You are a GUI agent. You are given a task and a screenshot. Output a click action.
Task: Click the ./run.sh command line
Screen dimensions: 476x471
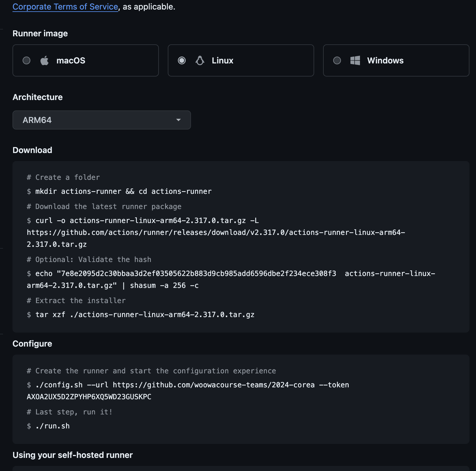(x=52, y=426)
